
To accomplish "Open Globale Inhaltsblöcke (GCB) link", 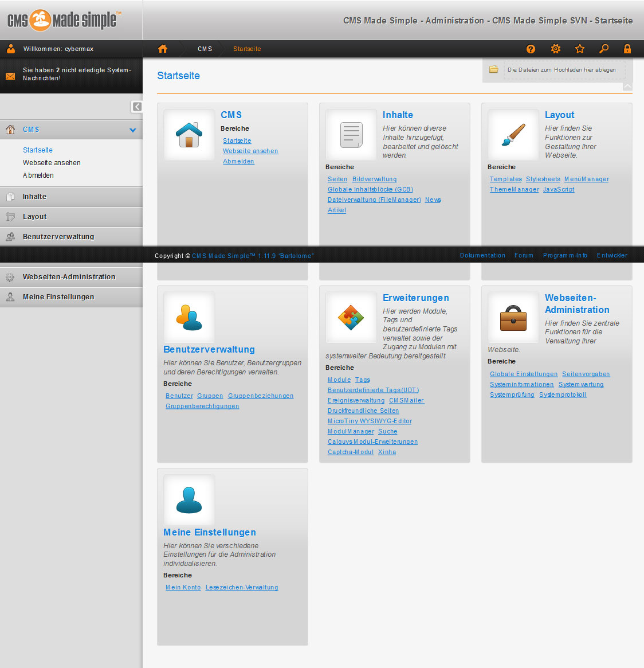I will [x=370, y=189].
